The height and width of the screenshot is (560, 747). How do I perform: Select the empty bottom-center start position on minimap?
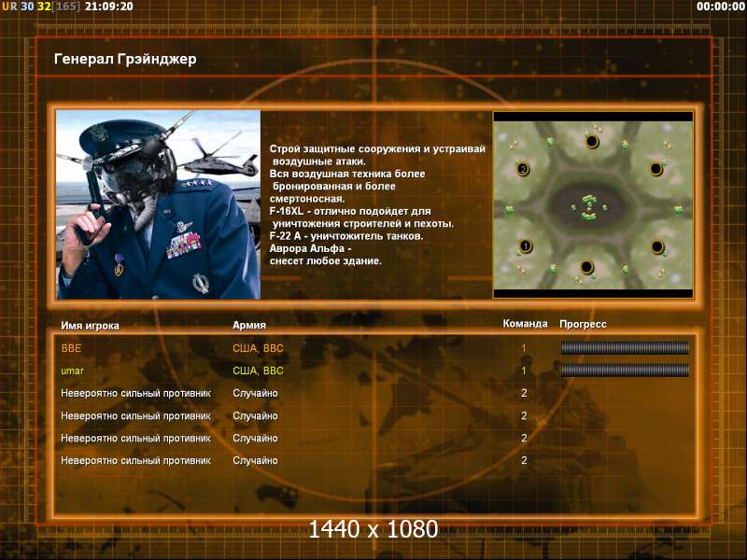point(586,268)
